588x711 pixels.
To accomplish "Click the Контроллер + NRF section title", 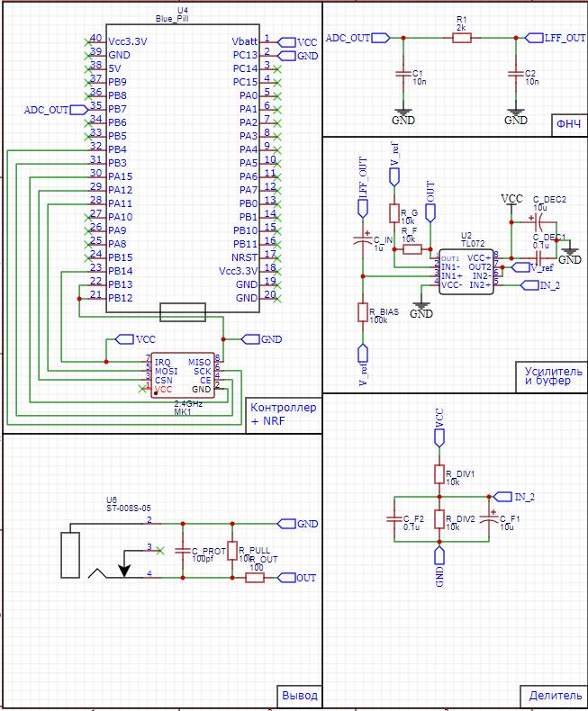I will pyautogui.click(x=284, y=414).
